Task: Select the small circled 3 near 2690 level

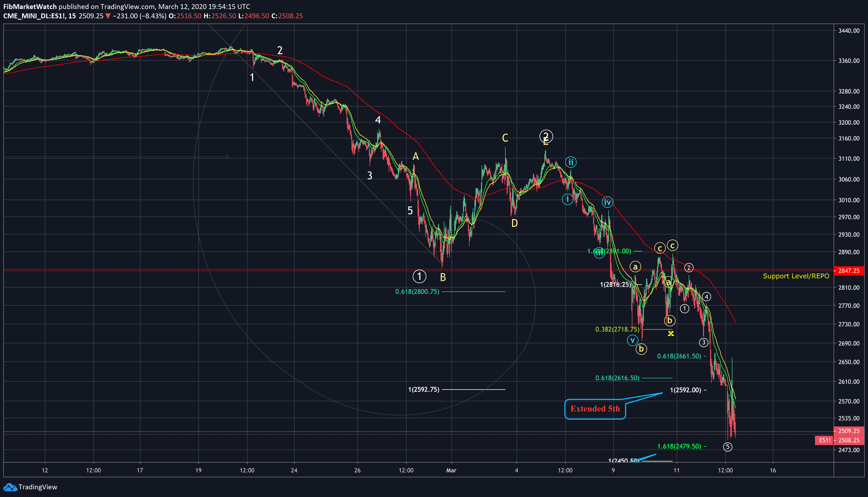Action: coord(703,342)
